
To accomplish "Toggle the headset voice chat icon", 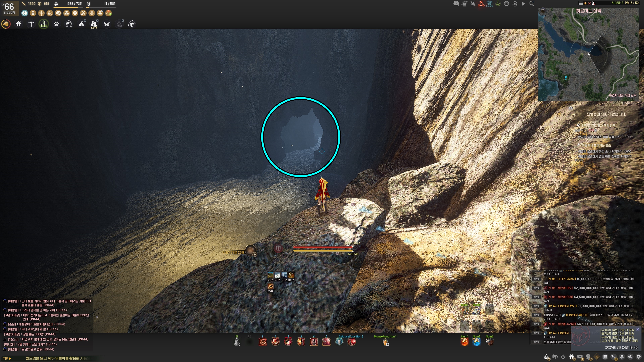I will (x=515, y=4).
